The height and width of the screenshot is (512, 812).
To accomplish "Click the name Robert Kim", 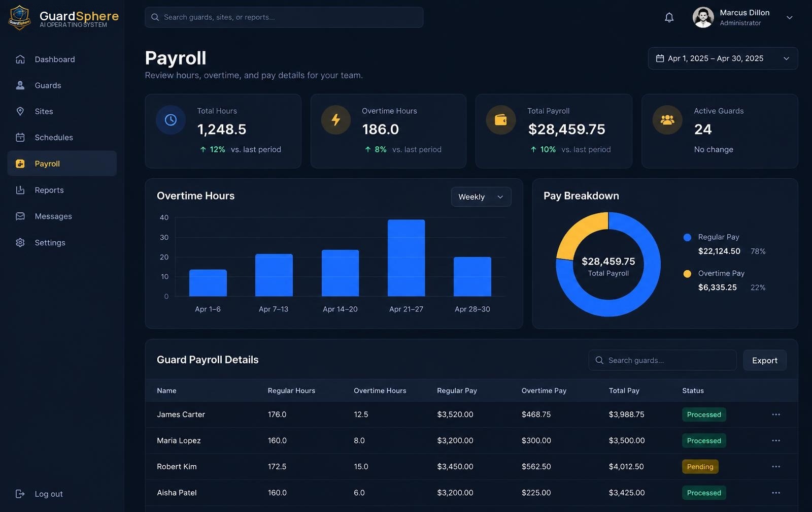I will 177,466.
